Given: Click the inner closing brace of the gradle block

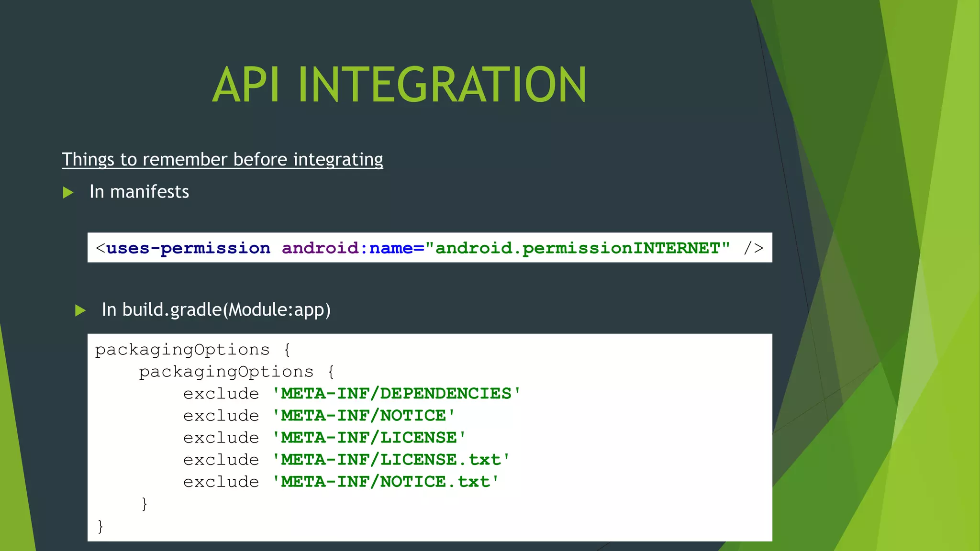Looking at the screenshot, I should [145, 504].
